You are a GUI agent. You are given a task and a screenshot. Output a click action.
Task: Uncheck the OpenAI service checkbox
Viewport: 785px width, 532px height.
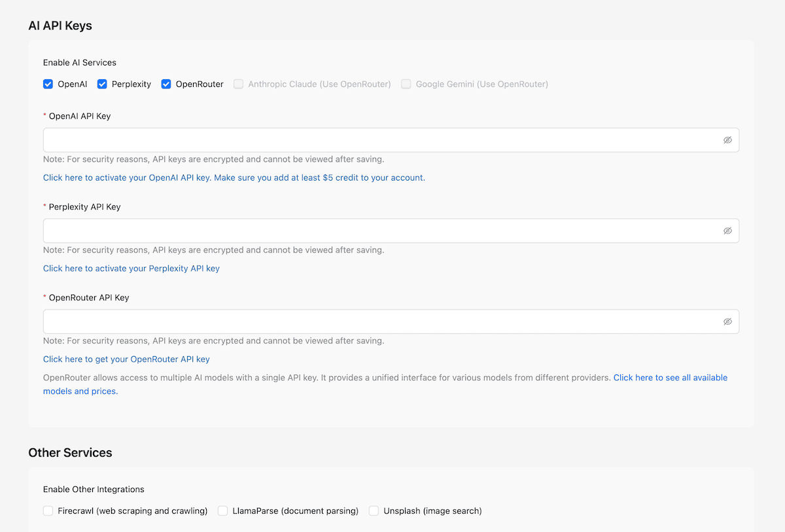click(48, 84)
